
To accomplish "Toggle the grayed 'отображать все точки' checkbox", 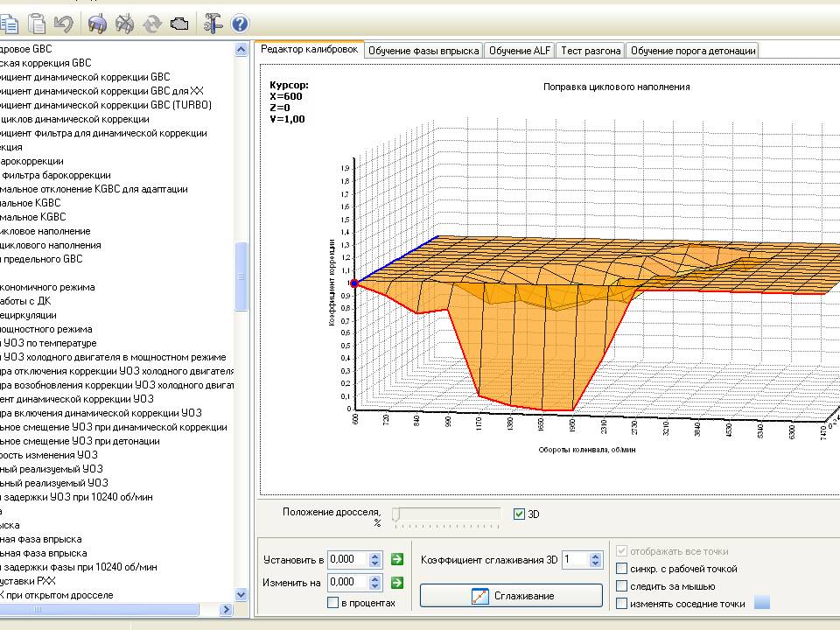I will tap(621, 551).
